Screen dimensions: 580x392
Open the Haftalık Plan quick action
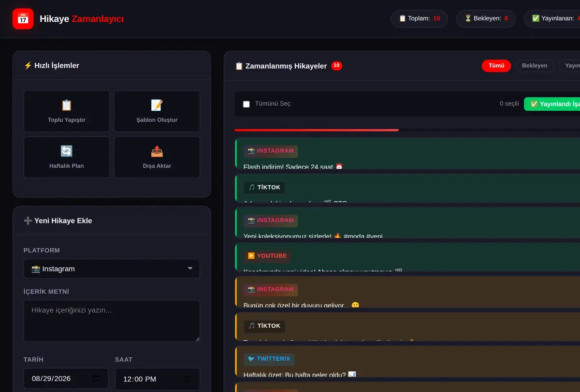67,157
